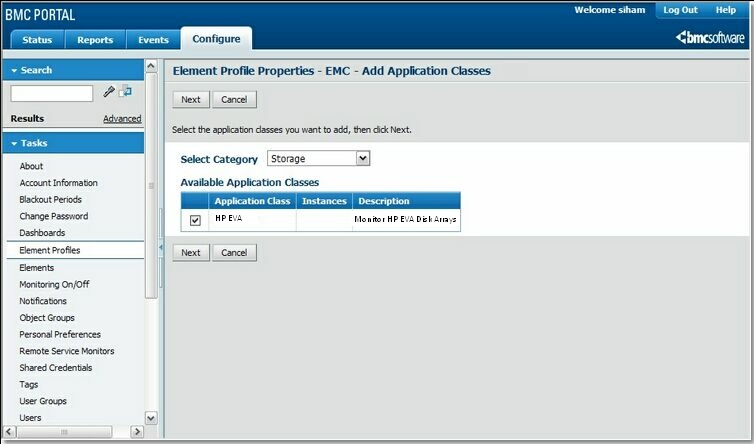
Task: Open Shared Credentials task
Action: pyautogui.click(x=55, y=368)
